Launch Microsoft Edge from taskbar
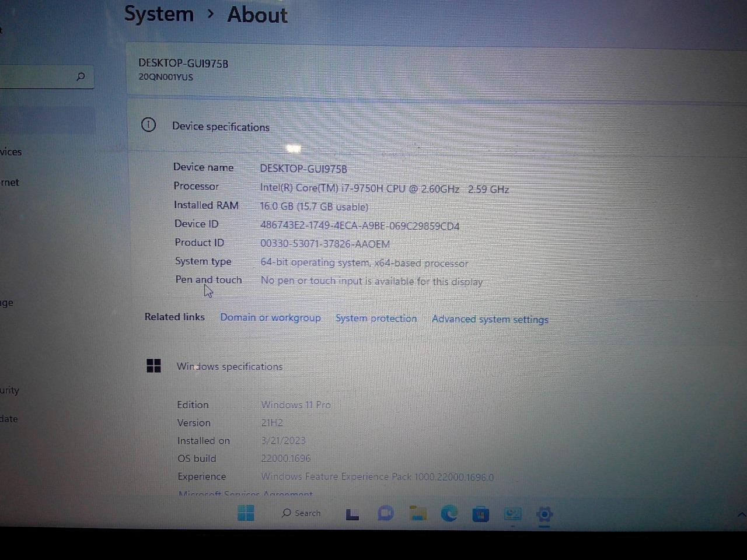This screenshot has height=560, width=747. 449,513
